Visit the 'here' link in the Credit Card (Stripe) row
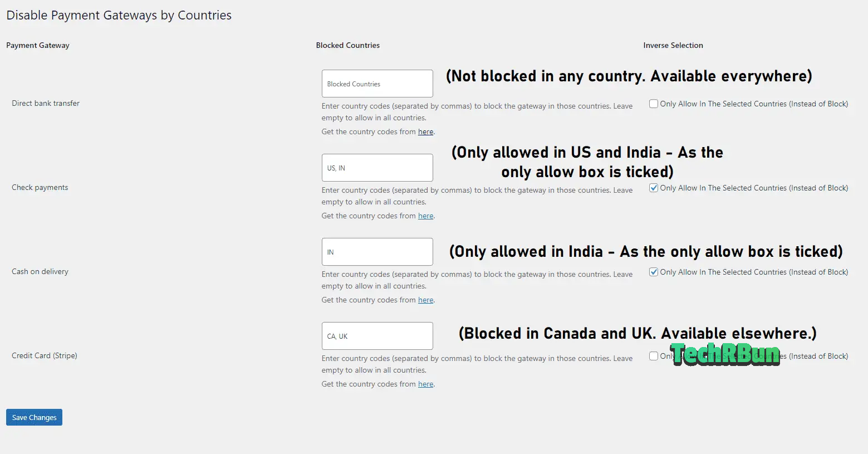The height and width of the screenshot is (454, 868). (425, 384)
